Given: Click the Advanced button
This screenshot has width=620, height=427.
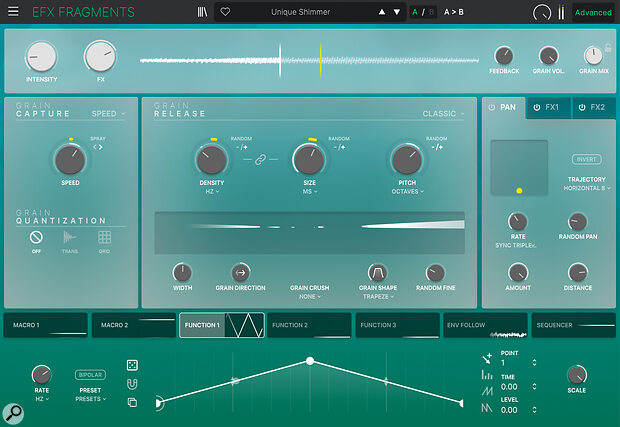Looking at the screenshot, I should (593, 13).
